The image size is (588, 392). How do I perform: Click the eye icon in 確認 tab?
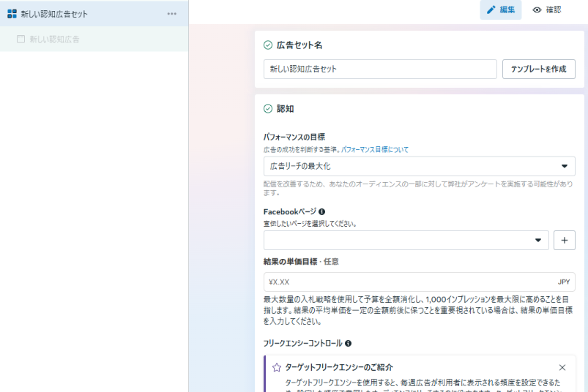pyautogui.click(x=537, y=10)
